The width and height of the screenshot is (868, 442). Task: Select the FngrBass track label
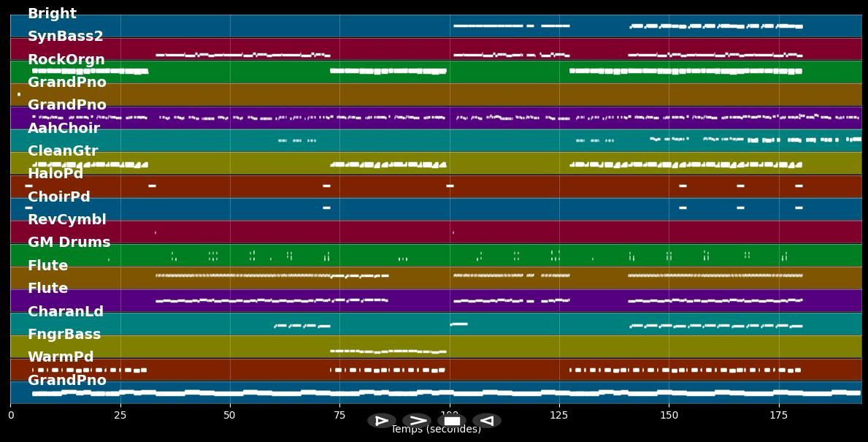click(64, 334)
